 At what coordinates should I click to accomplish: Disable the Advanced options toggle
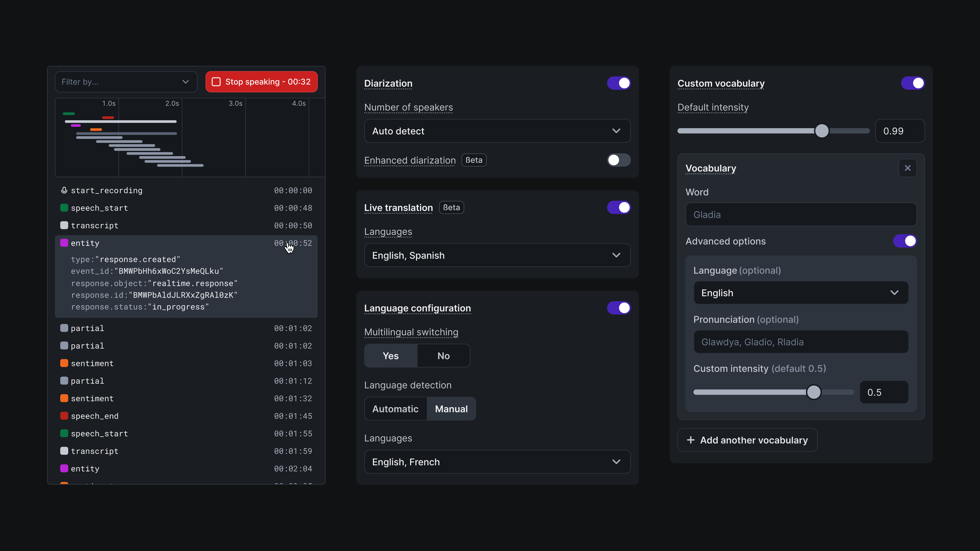tap(905, 241)
